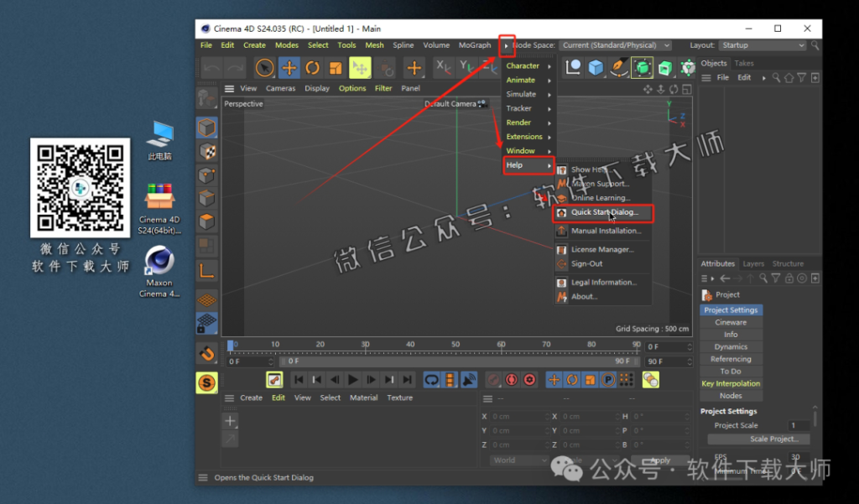Screen dimensions: 859x504
Task: Select the Coordinate System toggle icon
Action: (384, 67)
